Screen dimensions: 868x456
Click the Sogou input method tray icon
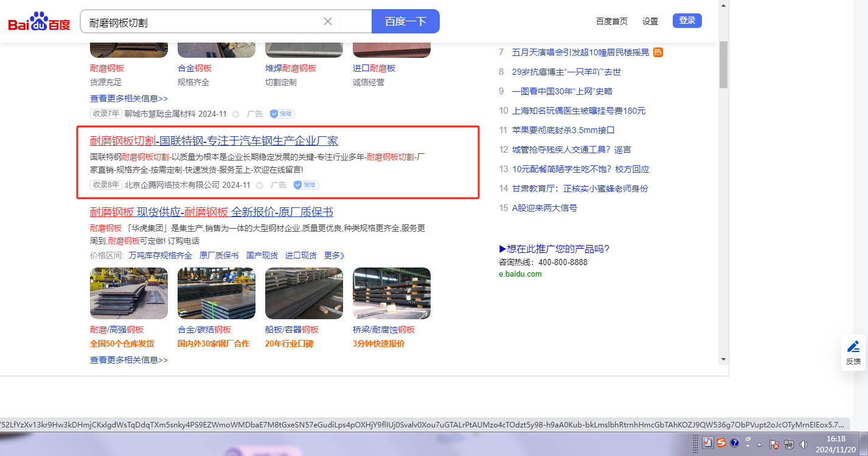point(721,443)
